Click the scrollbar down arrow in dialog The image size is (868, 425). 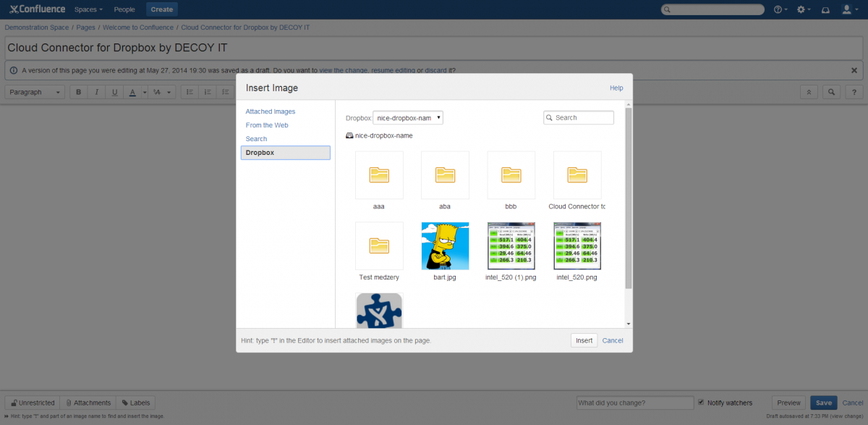pyautogui.click(x=629, y=324)
